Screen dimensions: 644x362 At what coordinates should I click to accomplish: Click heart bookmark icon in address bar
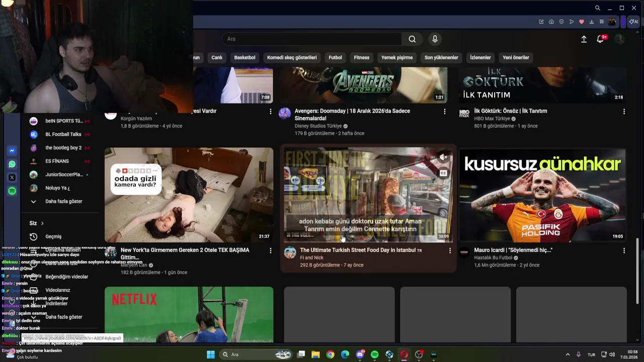click(x=582, y=22)
